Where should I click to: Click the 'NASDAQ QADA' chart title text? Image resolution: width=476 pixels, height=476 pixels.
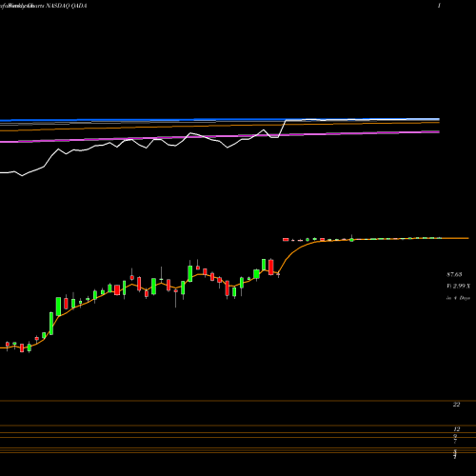click(x=67, y=6)
